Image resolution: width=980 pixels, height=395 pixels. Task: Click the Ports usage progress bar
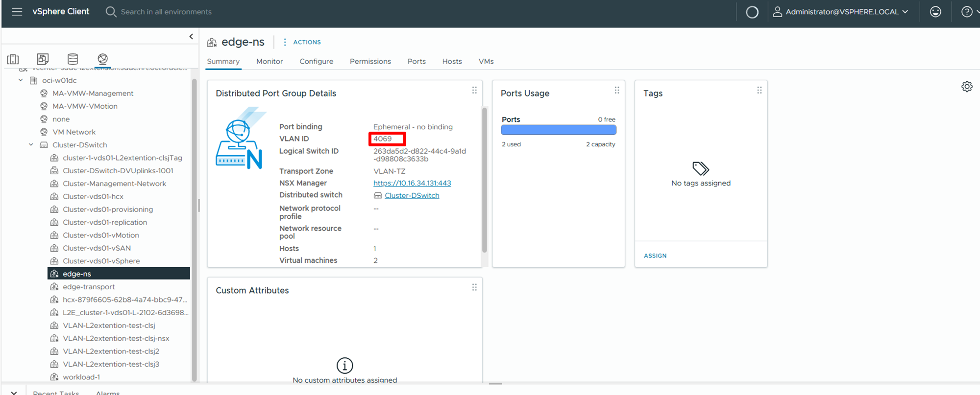pyautogui.click(x=559, y=130)
